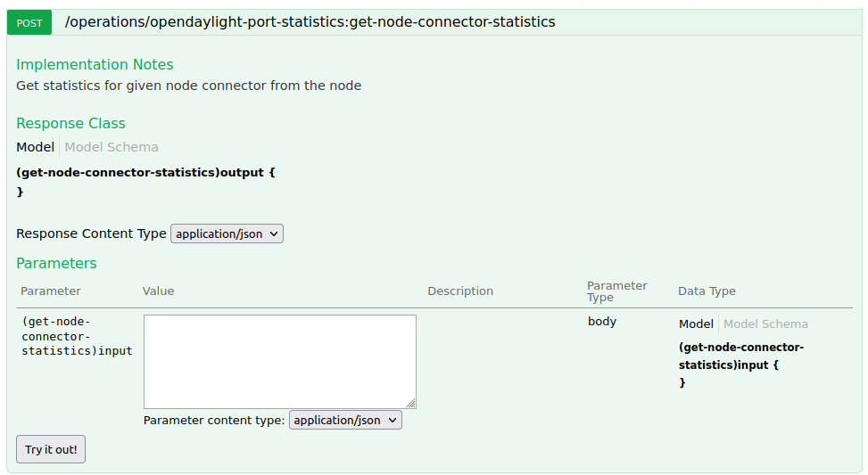Image resolution: width=868 pixels, height=475 pixels.
Task: Click the text area resize handle
Action: pos(411,404)
